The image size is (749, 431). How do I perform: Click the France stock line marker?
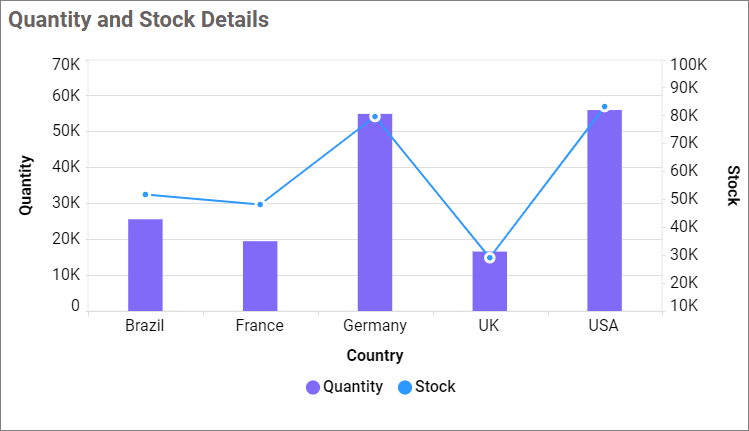(260, 204)
